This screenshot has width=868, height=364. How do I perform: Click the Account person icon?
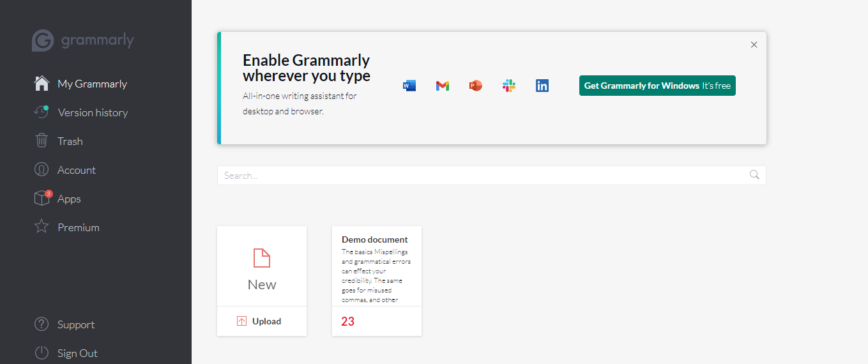click(x=42, y=170)
